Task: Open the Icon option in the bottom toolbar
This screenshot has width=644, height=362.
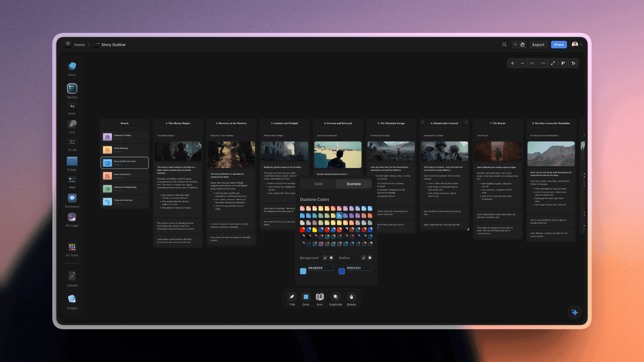Action: 320,299
